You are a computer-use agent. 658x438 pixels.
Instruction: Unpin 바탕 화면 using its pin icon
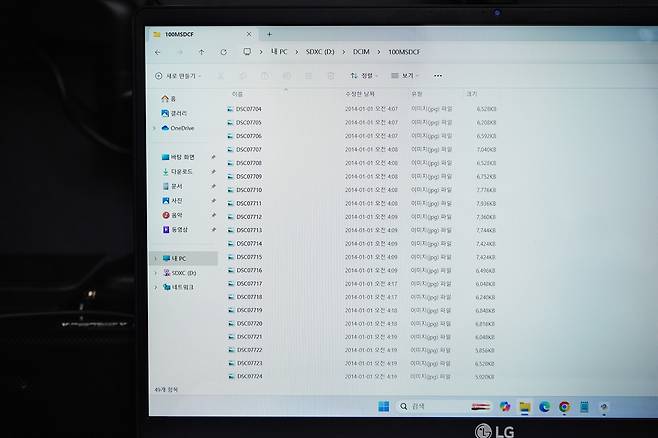point(213,157)
